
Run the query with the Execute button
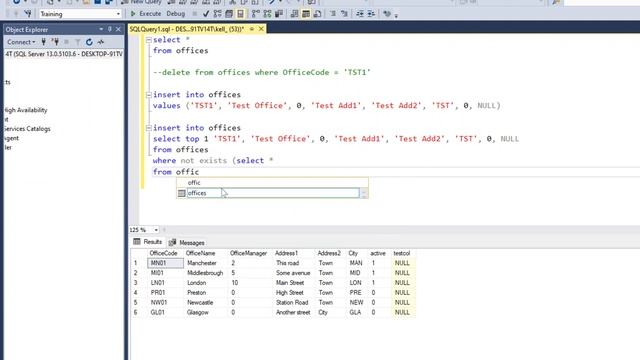click(x=146, y=14)
